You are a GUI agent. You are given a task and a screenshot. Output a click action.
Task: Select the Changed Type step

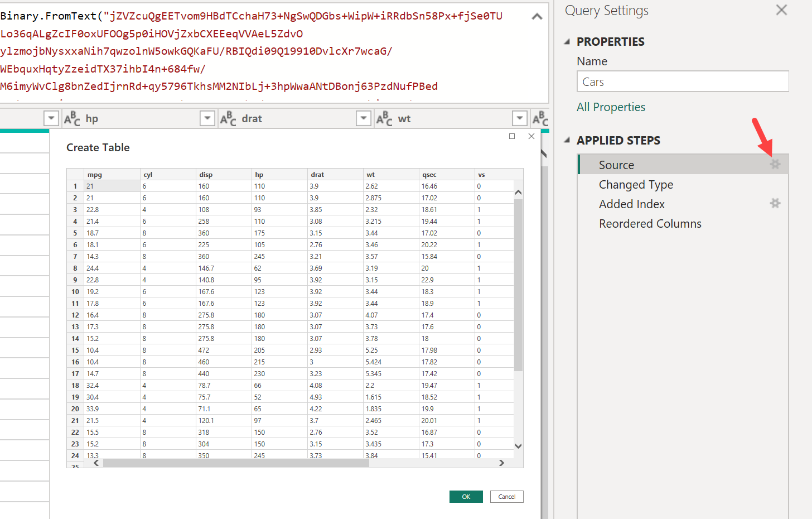coord(636,184)
